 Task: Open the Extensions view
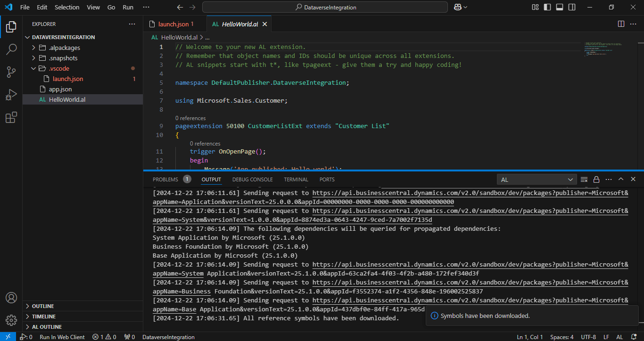pyautogui.click(x=11, y=118)
